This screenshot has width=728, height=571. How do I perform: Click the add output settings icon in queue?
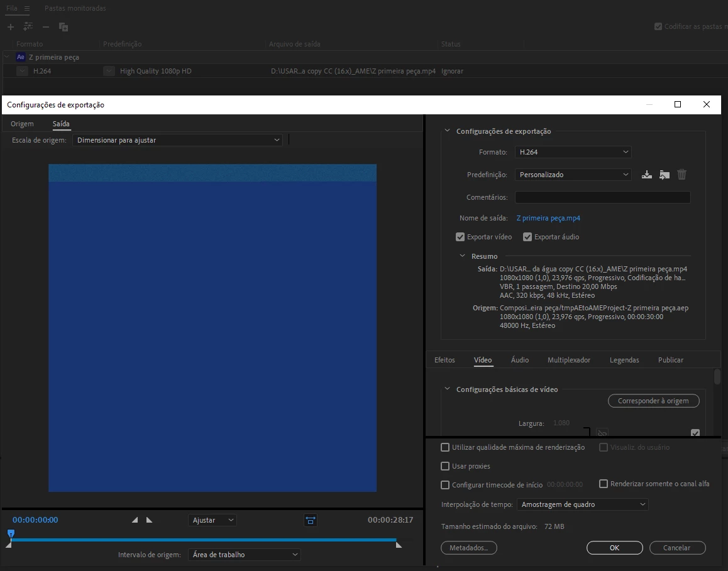(28, 26)
